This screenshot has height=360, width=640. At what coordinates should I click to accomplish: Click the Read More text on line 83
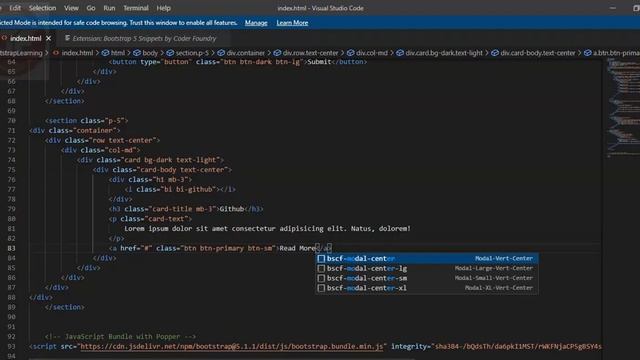click(x=298, y=248)
